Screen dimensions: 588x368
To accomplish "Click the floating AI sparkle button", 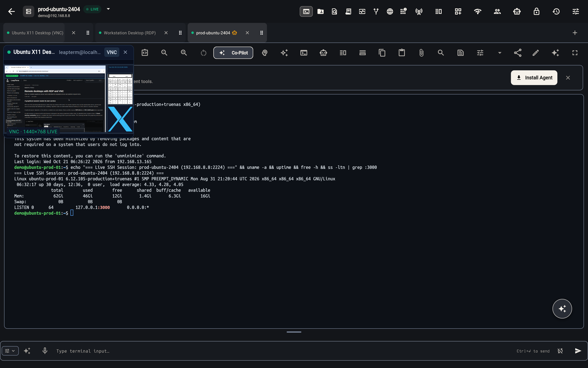I will click(x=562, y=309).
